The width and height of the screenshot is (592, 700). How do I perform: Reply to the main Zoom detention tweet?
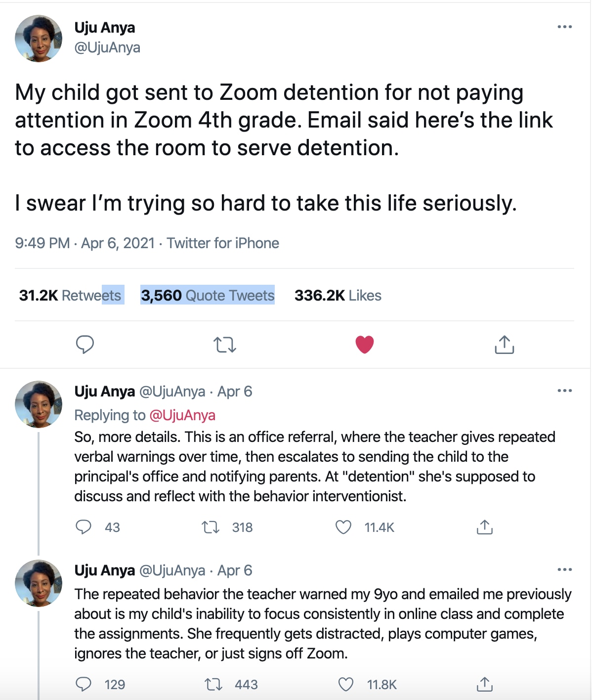click(x=85, y=344)
